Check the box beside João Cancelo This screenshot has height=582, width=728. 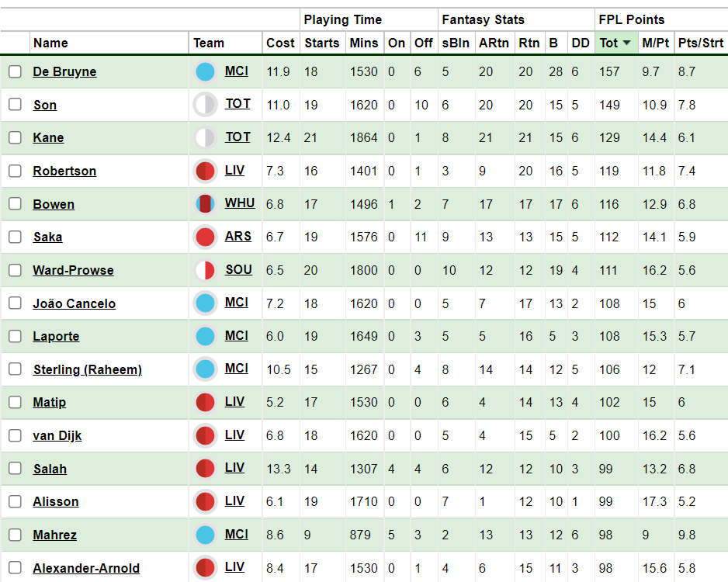pyautogui.click(x=15, y=303)
